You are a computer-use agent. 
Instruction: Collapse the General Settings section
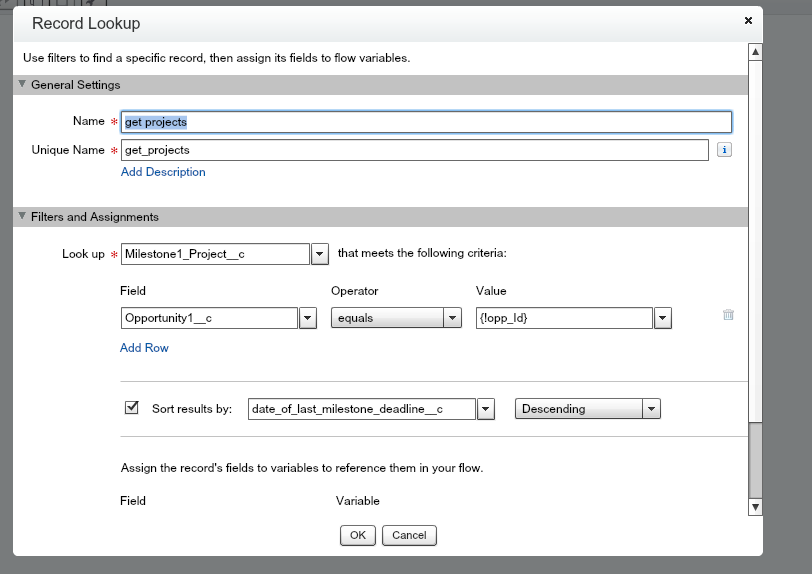coord(22,85)
